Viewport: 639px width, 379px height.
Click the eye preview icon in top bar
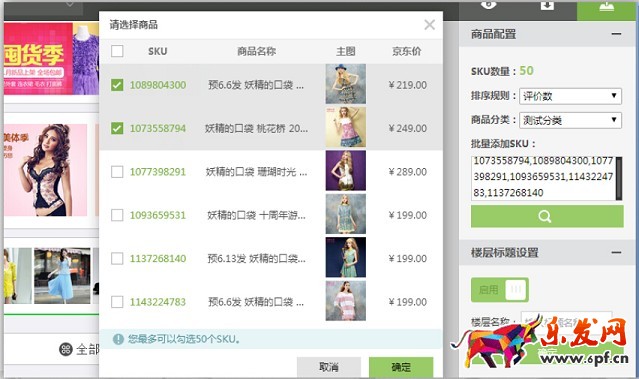[488, 5]
